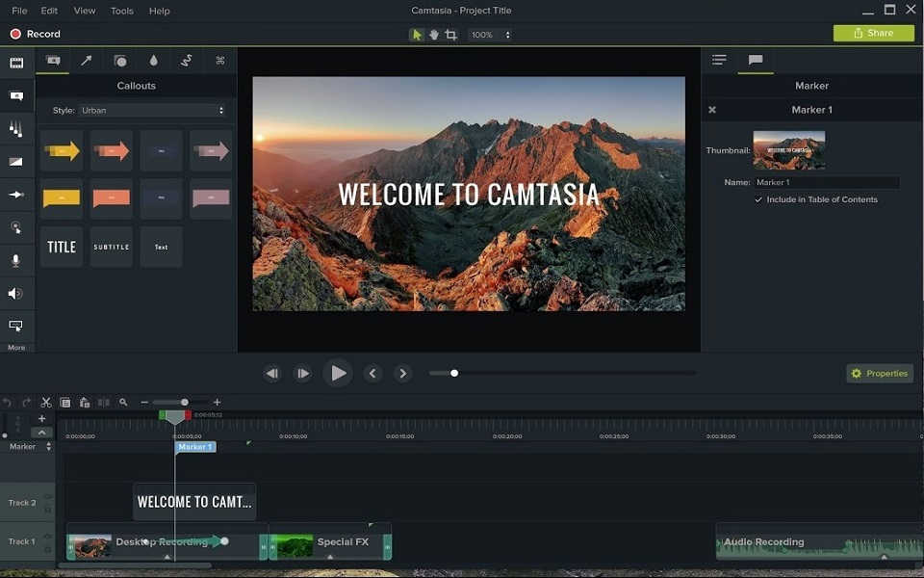
Task: Select the Keystroke Callouts command-key subtab
Action: coord(220,60)
